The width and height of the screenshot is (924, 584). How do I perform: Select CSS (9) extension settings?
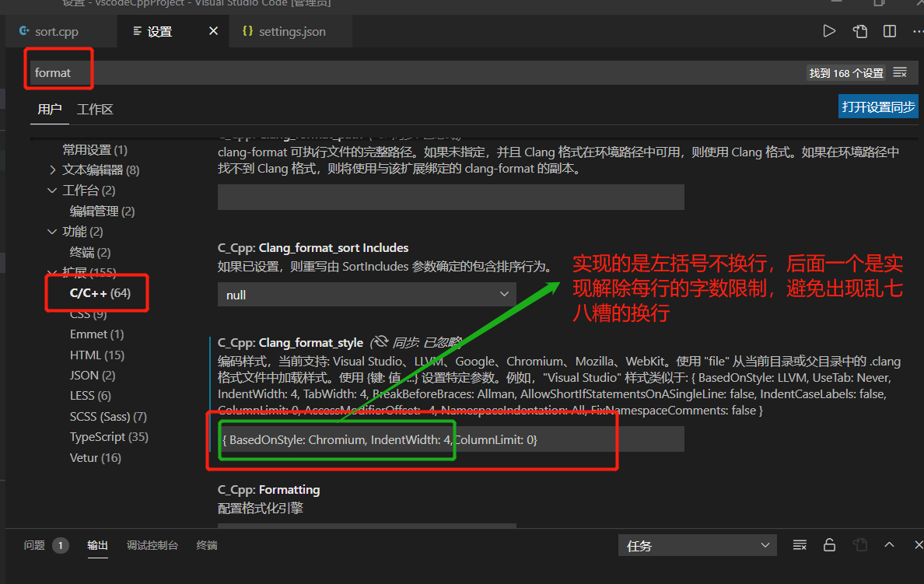click(x=89, y=314)
